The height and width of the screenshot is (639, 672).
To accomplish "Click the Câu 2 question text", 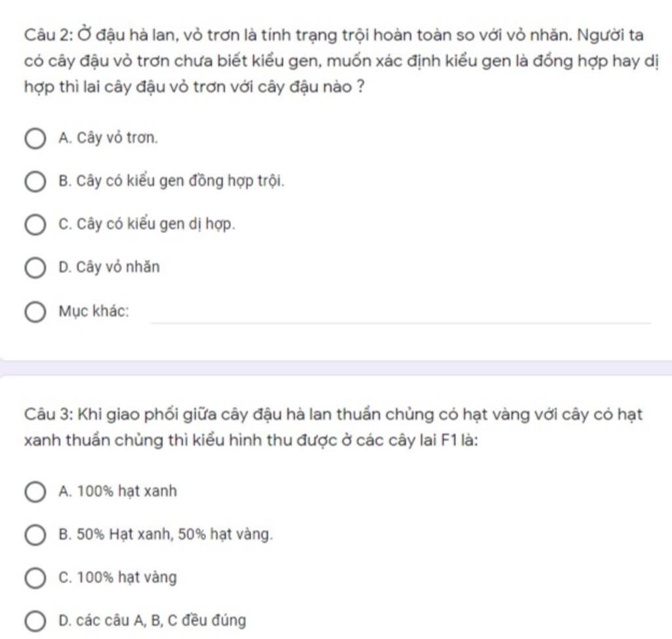I will [341, 61].
